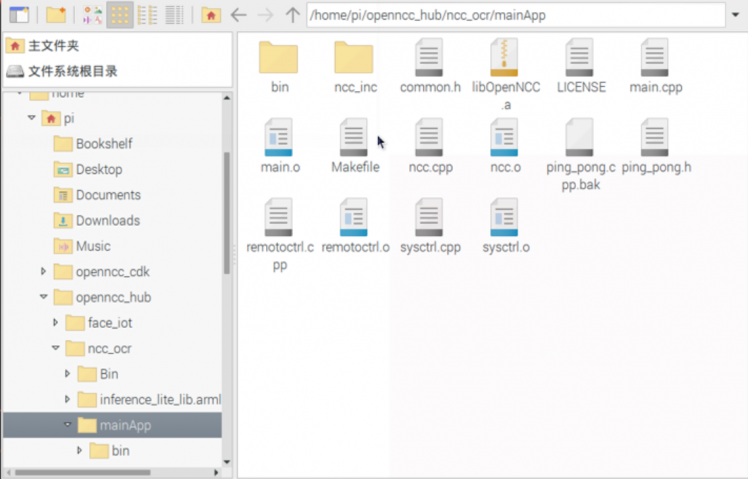Create a new folder with the toolbar icon
Image resolution: width=748 pixels, height=479 pixels.
click(56, 15)
